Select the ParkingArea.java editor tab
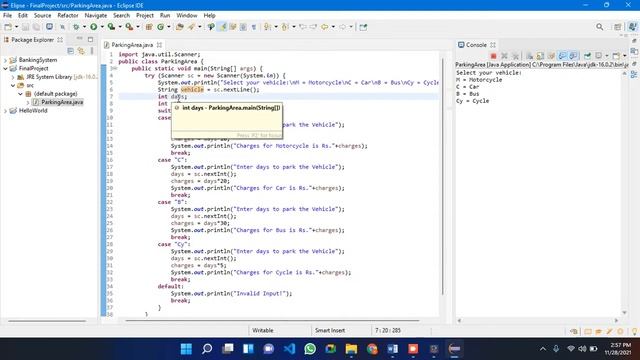This screenshot has width=640, height=360. [132, 45]
